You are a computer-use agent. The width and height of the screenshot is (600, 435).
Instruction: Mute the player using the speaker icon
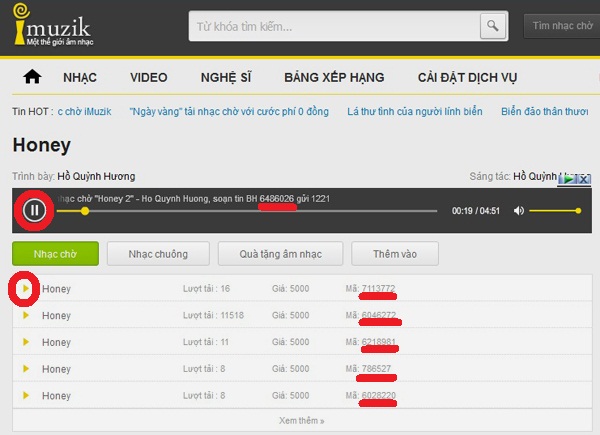[x=518, y=211]
